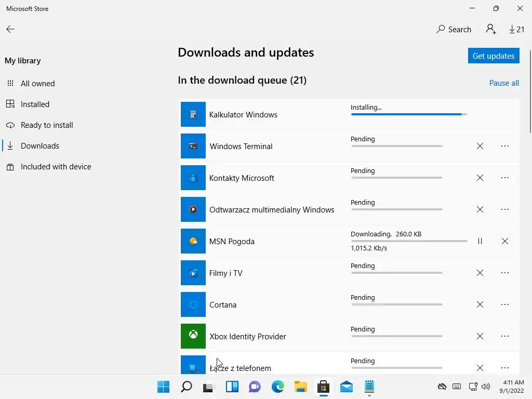Cancel the Xbox Identity Provider download
The image size is (532, 399).
coord(480,336)
